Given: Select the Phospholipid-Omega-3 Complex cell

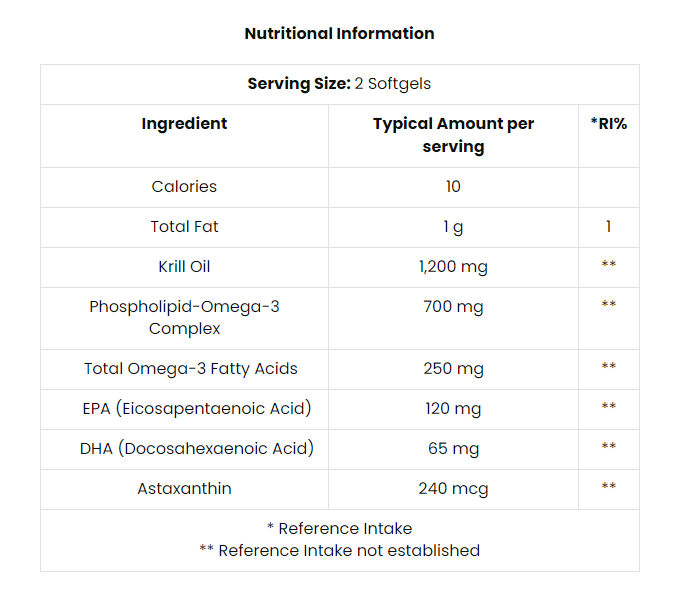Looking at the screenshot, I should point(184,317).
